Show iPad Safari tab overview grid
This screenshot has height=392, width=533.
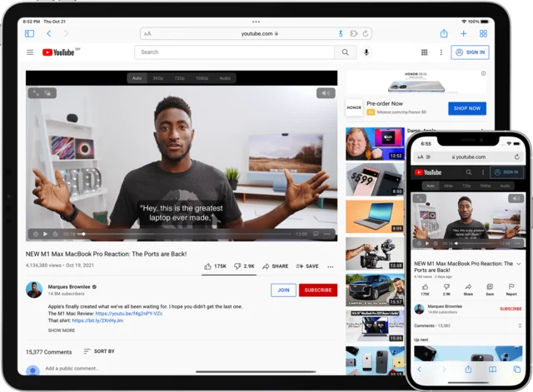[483, 33]
